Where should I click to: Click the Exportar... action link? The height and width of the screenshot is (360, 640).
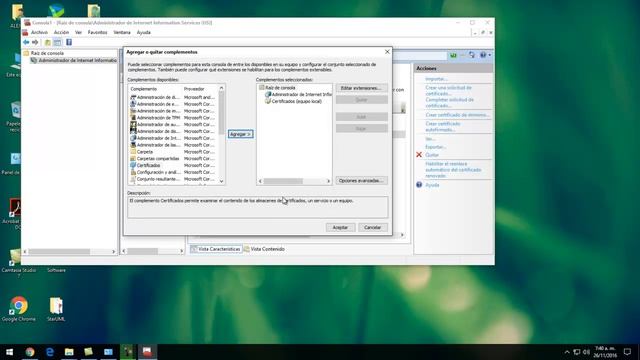pos(436,147)
